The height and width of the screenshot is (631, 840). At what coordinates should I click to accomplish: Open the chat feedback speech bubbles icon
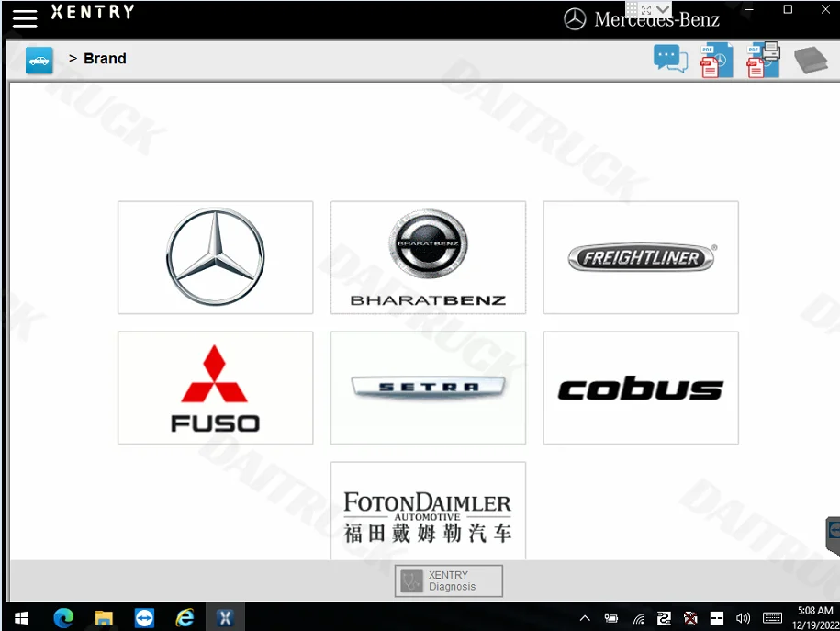tap(670, 59)
